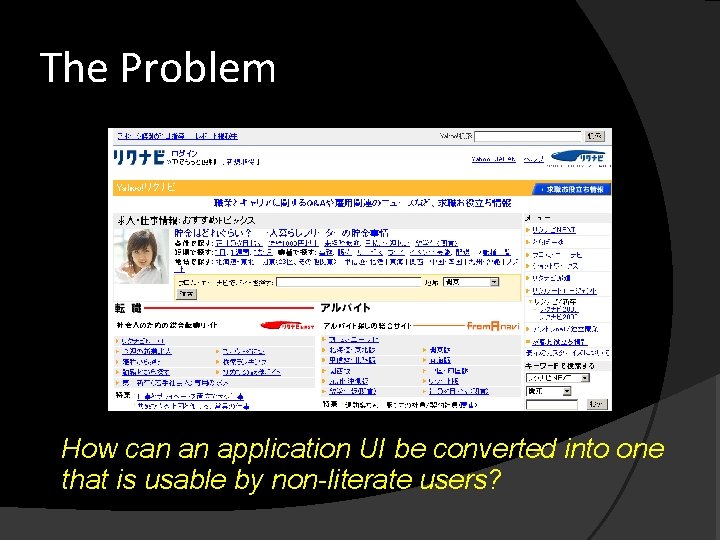
Task: Click the search button beside Yahoo search field
Action: (595, 136)
